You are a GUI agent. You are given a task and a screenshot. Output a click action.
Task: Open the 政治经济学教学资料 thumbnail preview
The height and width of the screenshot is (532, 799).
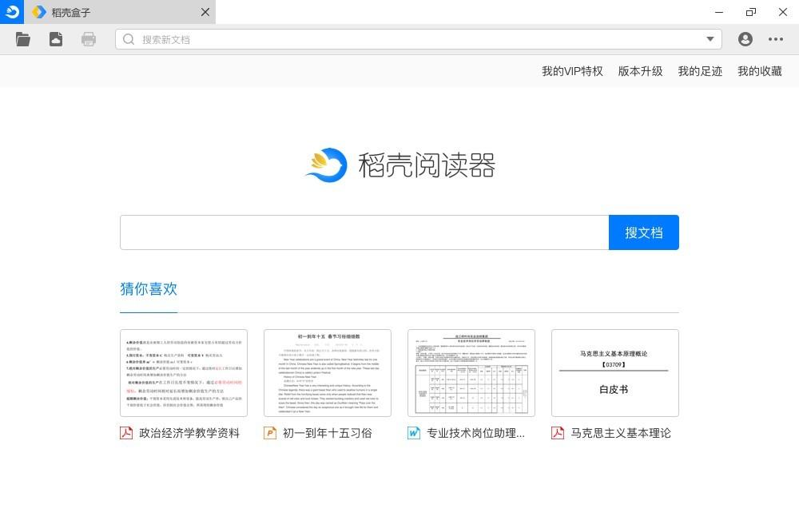(184, 373)
